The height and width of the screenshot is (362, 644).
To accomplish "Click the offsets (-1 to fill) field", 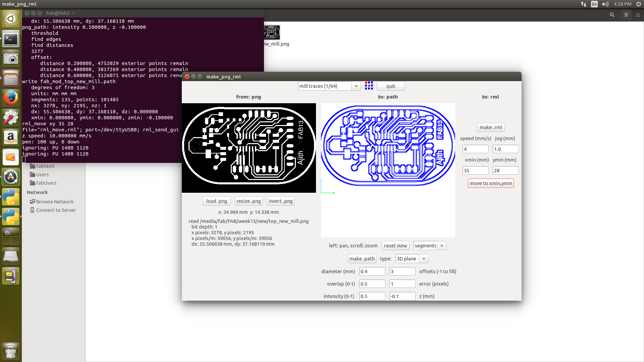I will tap(402, 271).
